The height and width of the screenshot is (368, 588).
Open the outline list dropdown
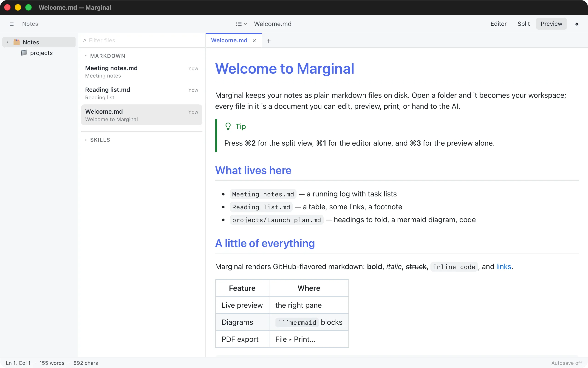pyautogui.click(x=241, y=24)
